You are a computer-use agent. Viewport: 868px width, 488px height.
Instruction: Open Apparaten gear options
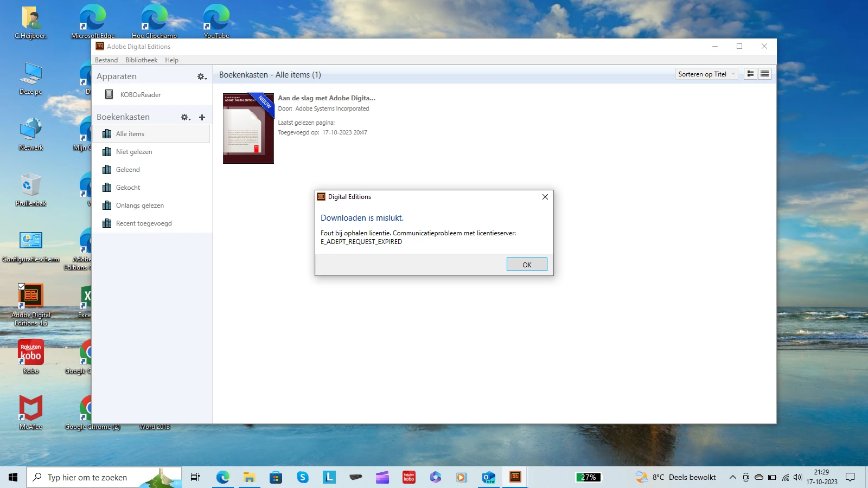(x=202, y=77)
